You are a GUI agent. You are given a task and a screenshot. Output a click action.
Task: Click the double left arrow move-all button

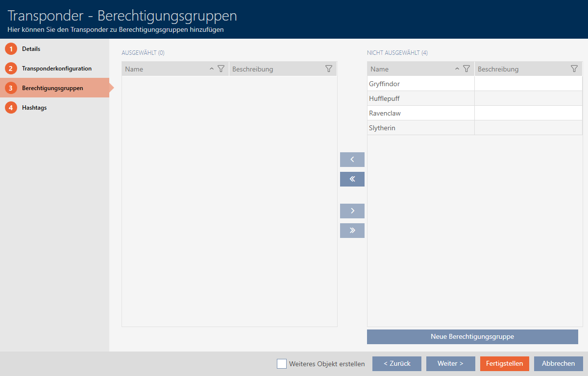coord(352,179)
